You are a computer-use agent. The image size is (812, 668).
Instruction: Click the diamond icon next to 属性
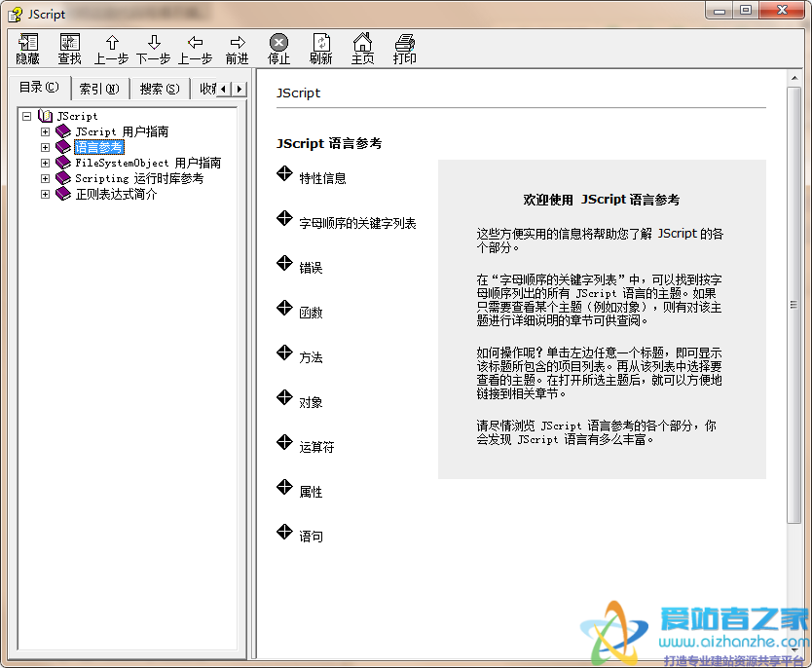click(284, 487)
